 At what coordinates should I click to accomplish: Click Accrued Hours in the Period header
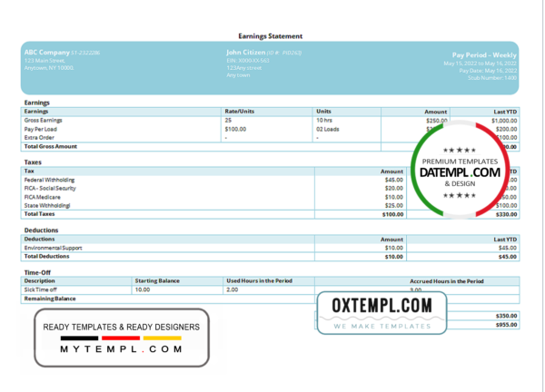point(447,281)
